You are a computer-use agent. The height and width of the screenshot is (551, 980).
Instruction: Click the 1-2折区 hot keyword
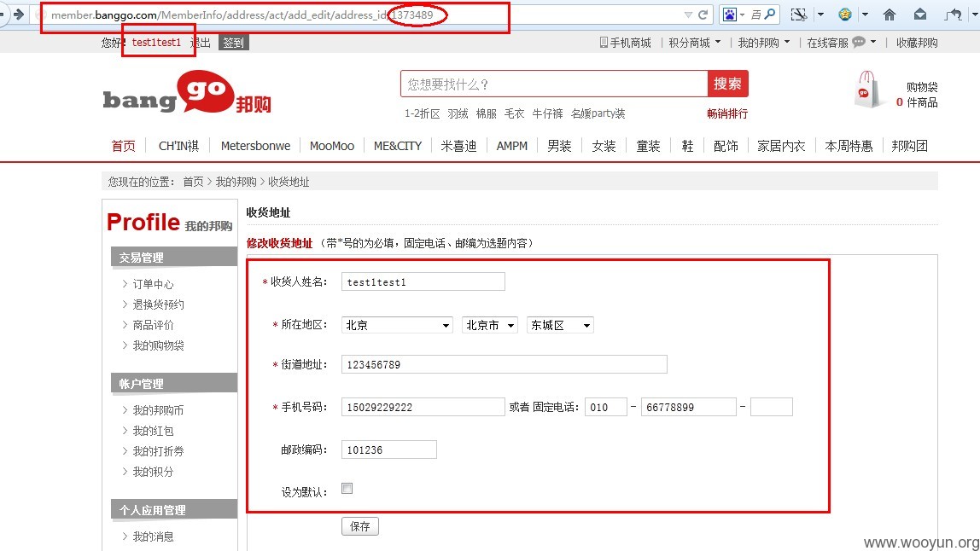(422, 113)
